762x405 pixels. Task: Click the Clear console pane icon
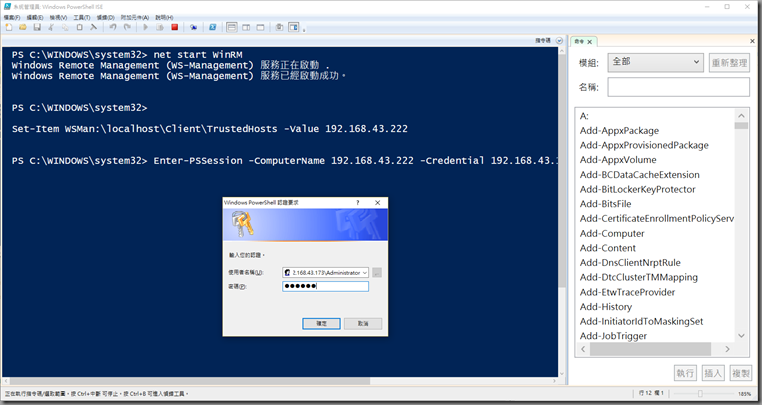coord(93,27)
